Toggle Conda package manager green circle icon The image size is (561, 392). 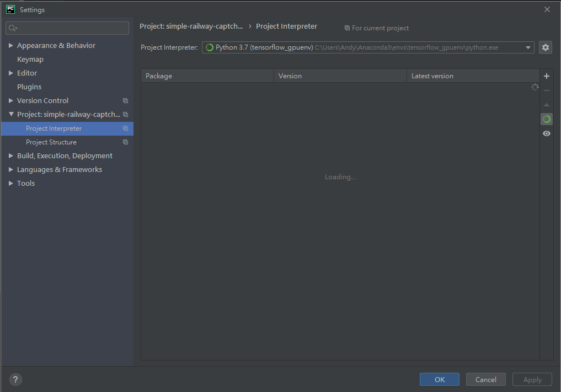click(x=546, y=119)
